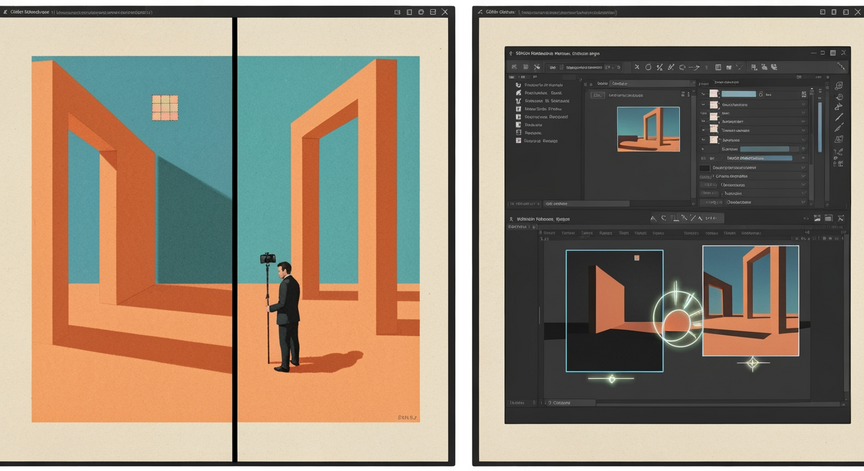Screen dimensions: 864x471
Task: Click the C-shaped rotate icon in lower panel toolbar
Action: pyautogui.click(x=663, y=219)
